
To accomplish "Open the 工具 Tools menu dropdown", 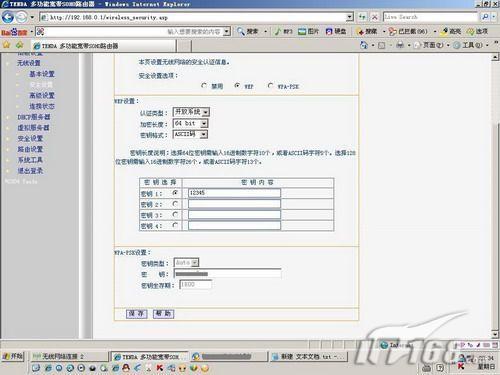I will pyautogui.click(x=471, y=45).
